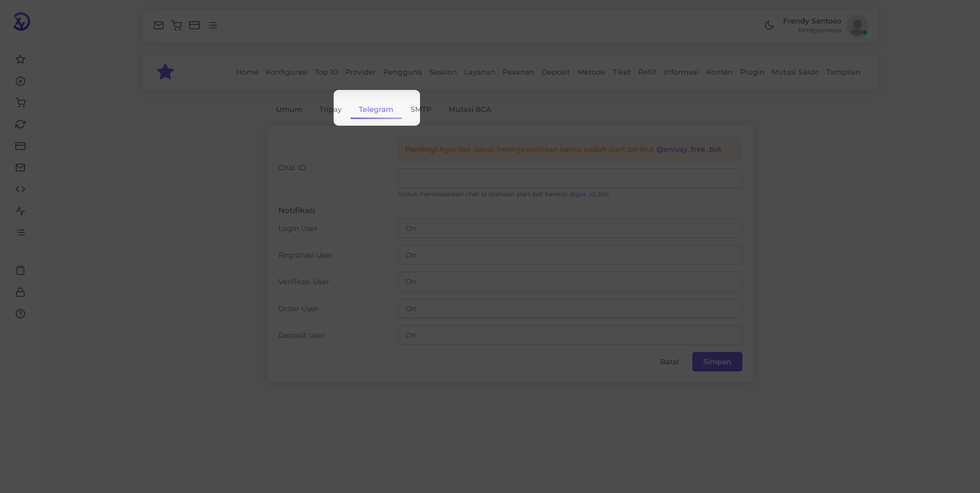Open the Metode menu item

pyautogui.click(x=592, y=72)
